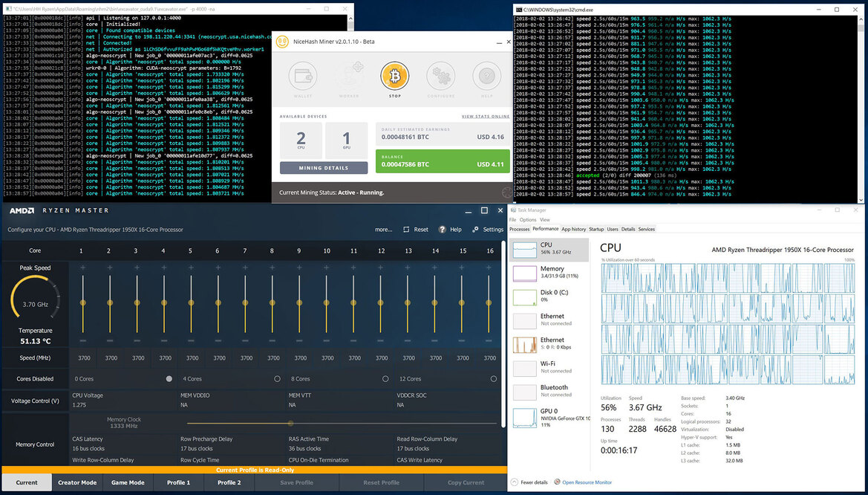Switch to the Details tab

tap(627, 229)
